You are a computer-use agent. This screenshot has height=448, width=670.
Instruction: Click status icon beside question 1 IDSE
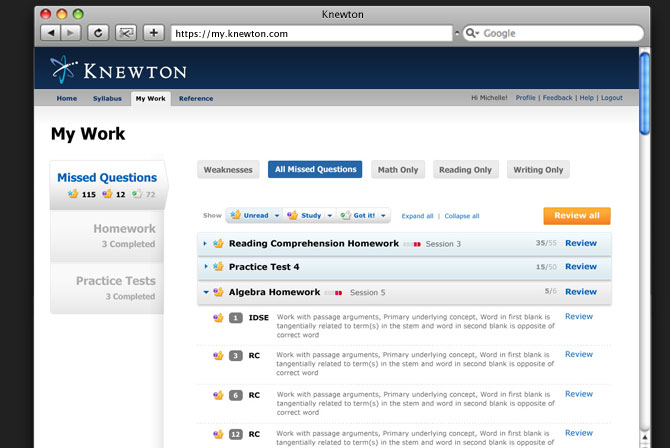click(x=218, y=318)
